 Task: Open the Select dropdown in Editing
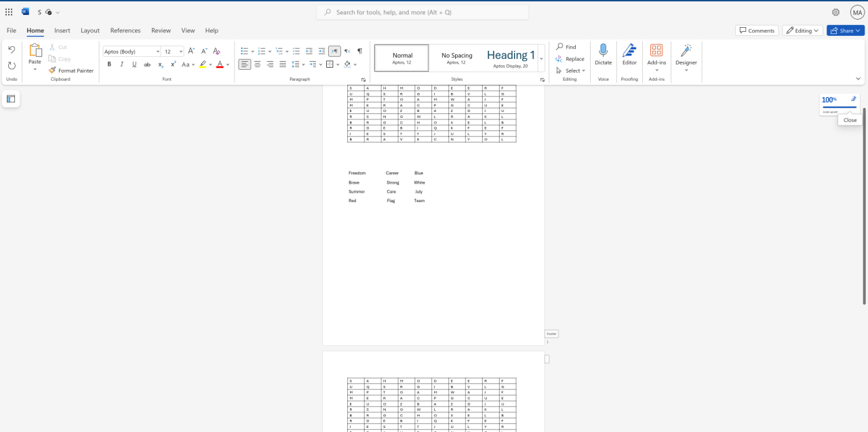point(570,71)
